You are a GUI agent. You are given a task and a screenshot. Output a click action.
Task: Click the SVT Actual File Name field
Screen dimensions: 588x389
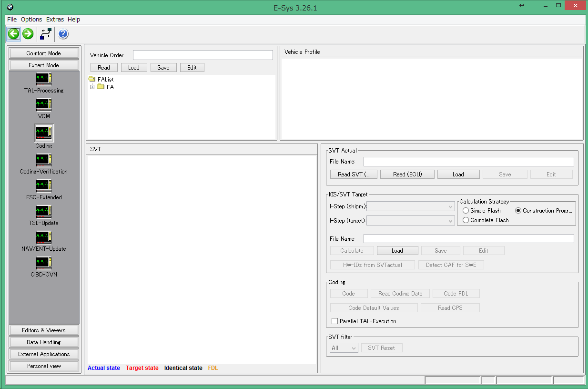pos(469,162)
